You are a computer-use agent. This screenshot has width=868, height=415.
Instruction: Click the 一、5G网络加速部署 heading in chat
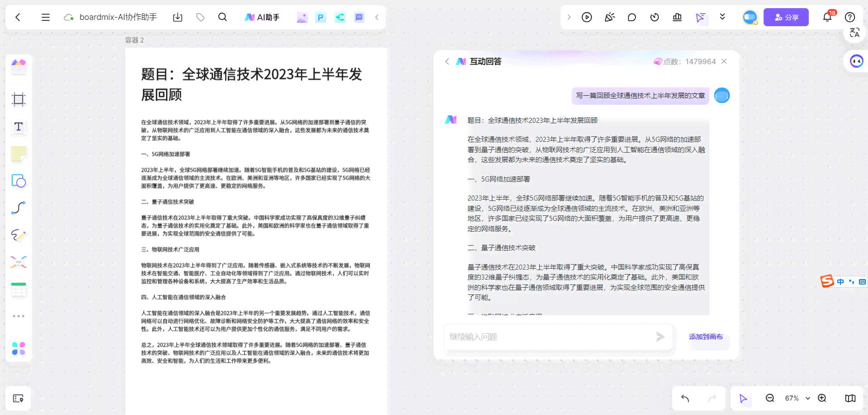(x=499, y=179)
